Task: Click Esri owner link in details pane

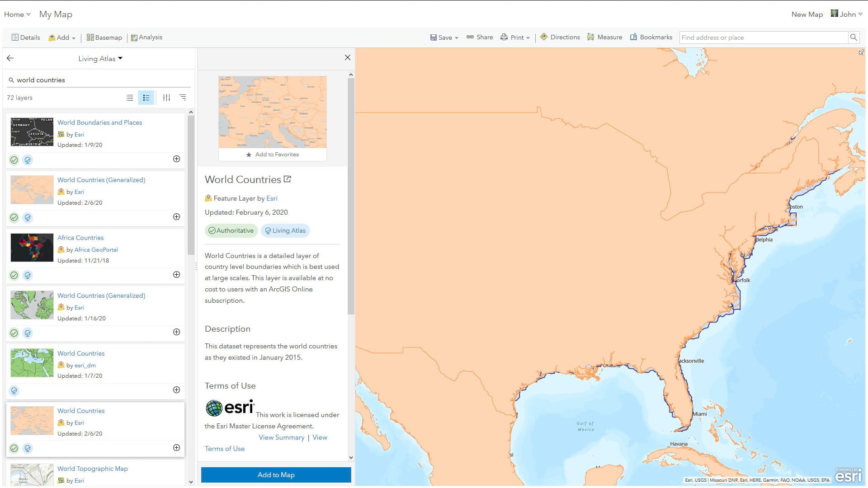Action: 272,198
